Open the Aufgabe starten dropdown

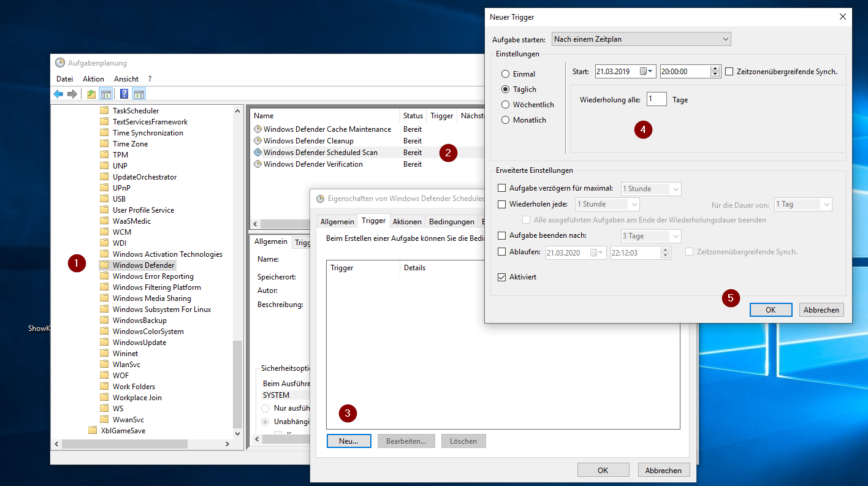pos(641,39)
